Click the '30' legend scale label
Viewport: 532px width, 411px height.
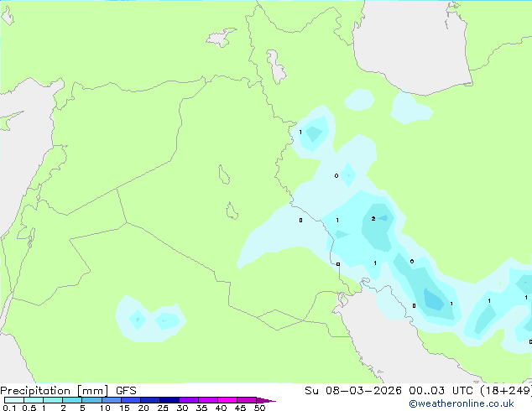click(182, 408)
